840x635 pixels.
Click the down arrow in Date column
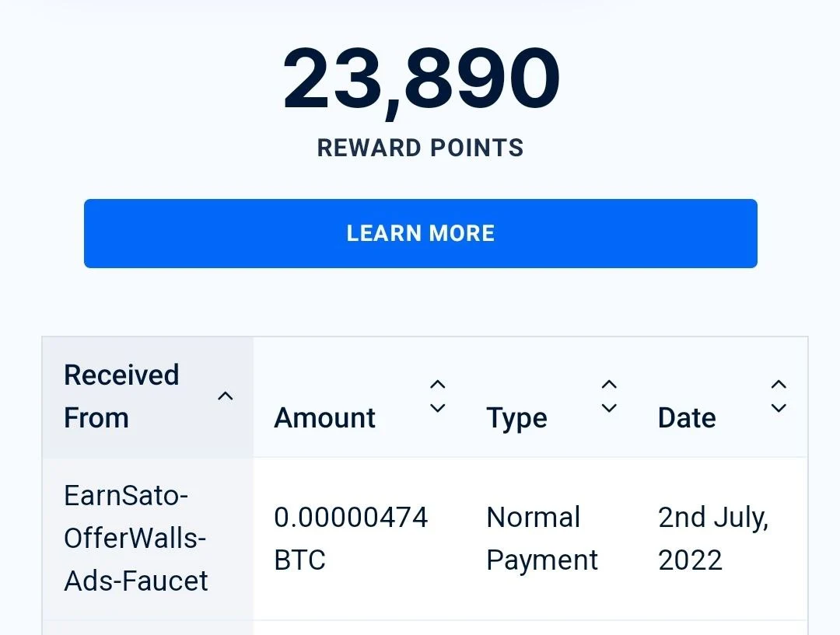[779, 408]
